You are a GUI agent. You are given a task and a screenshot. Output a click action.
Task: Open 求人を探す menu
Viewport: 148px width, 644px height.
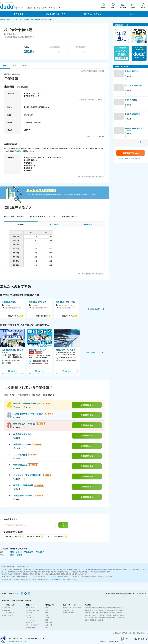click(x=18, y=14)
